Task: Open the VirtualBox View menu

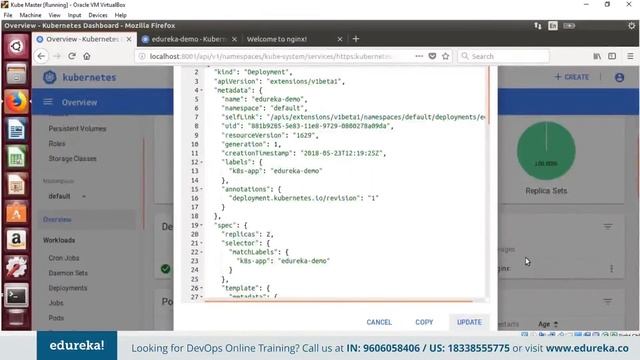Action: [x=54, y=15]
